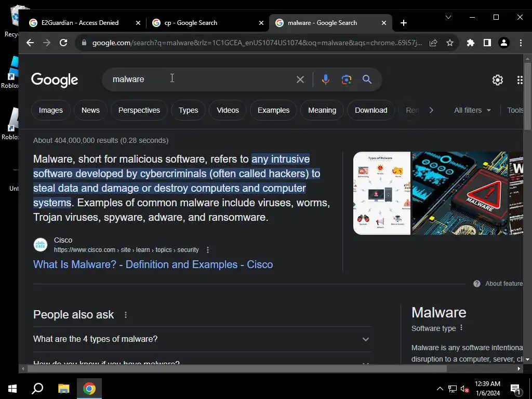Show hidden system tray icons
Screen dimensions: 532x399
point(440,389)
